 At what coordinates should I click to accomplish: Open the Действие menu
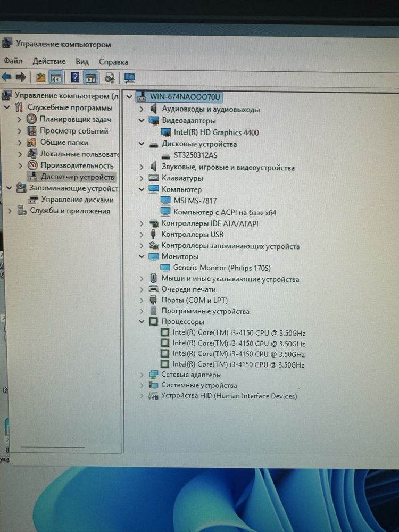click(49, 61)
